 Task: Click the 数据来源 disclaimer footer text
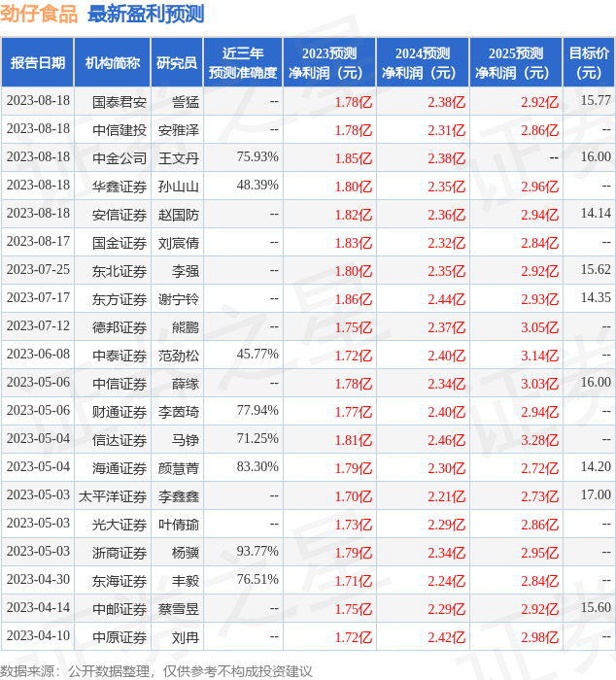pyautogui.click(x=156, y=671)
